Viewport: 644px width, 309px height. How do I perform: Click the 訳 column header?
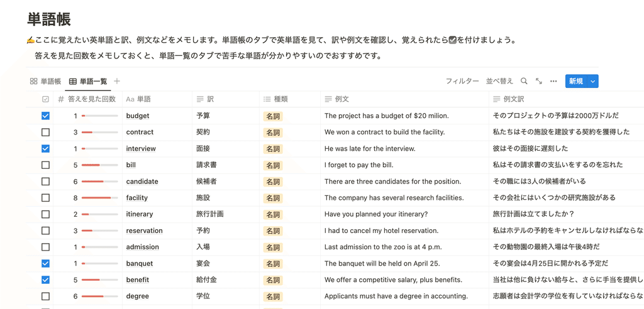226,99
